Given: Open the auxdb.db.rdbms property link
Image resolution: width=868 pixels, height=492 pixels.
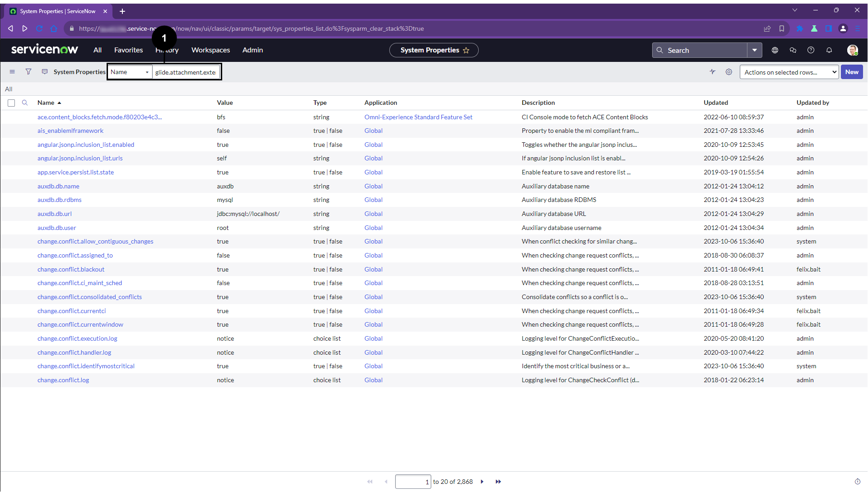Looking at the screenshot, I should point(60,200).
